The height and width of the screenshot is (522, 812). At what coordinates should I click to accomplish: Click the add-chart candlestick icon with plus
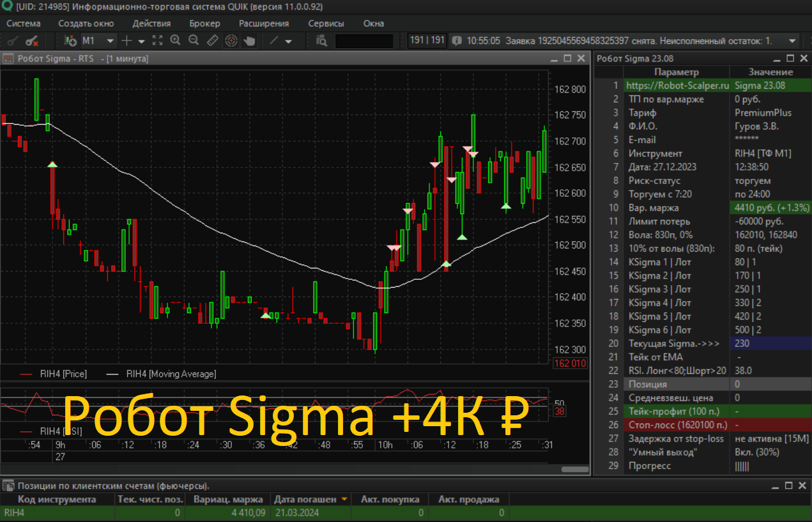[71, 40]
